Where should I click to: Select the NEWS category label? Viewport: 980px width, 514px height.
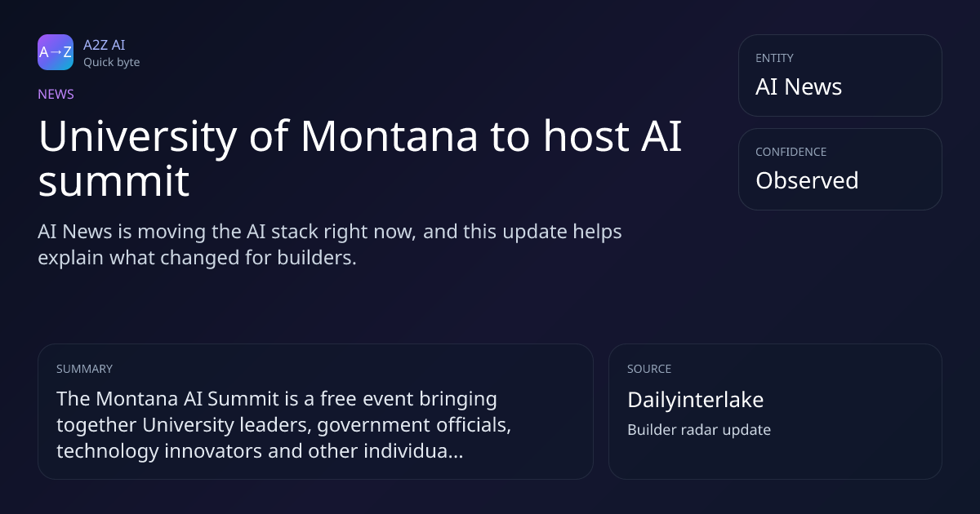click(56, 94)
